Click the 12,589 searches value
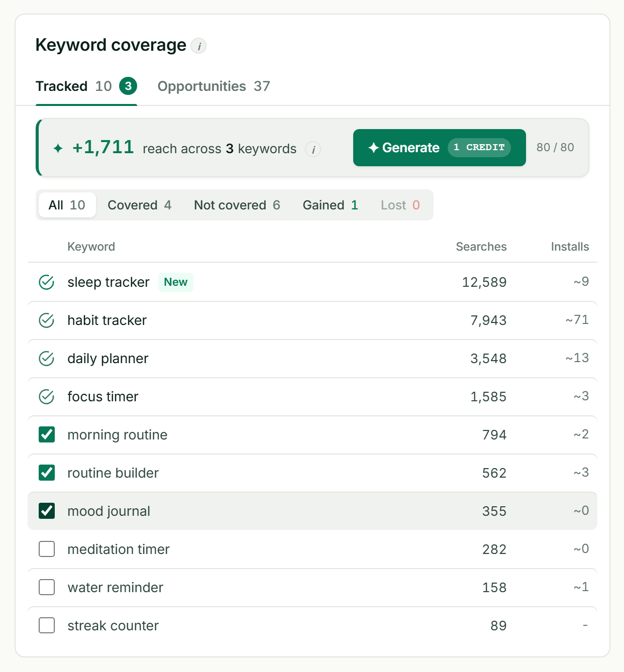This screenshot has width=624, height=672. point(484,282)
